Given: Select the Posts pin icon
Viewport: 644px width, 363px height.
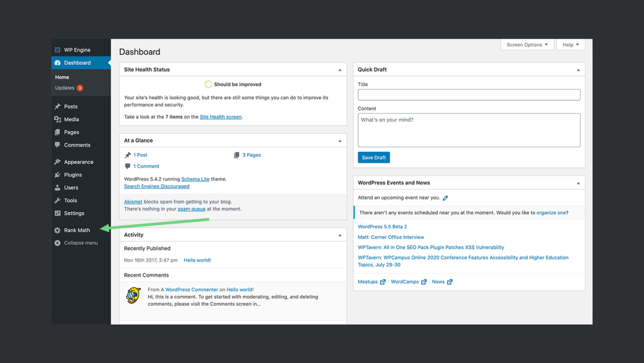Looking at the screenshot, I should [x=57, y=106].
